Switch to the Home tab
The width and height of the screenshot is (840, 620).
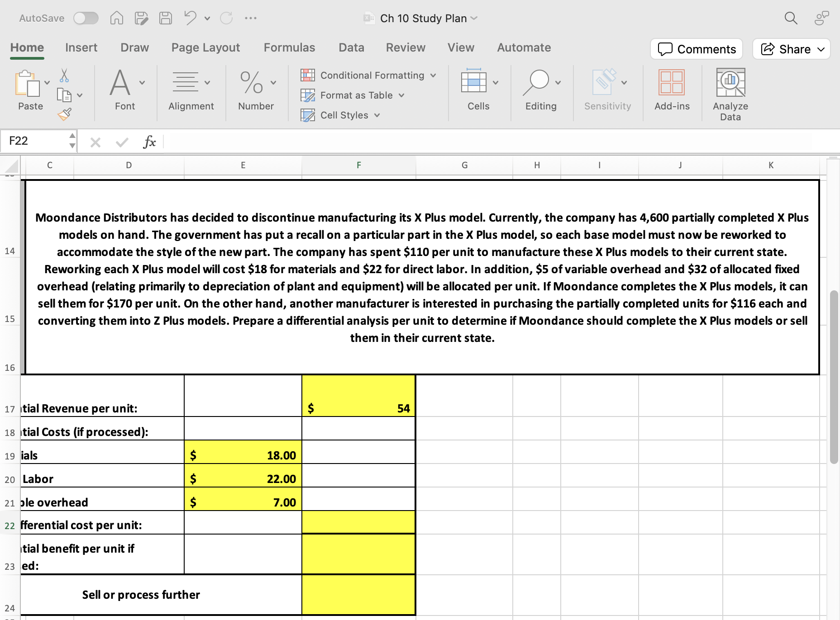pos(27,47)
